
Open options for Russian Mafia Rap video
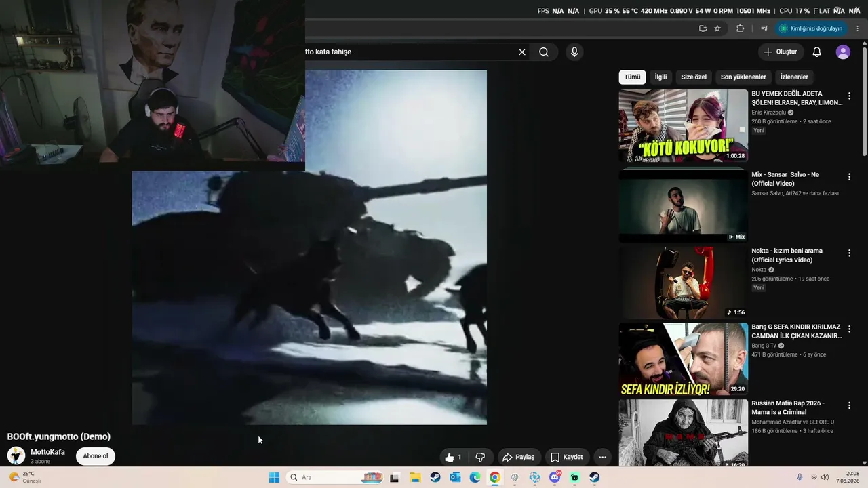[x=849, y=405]
